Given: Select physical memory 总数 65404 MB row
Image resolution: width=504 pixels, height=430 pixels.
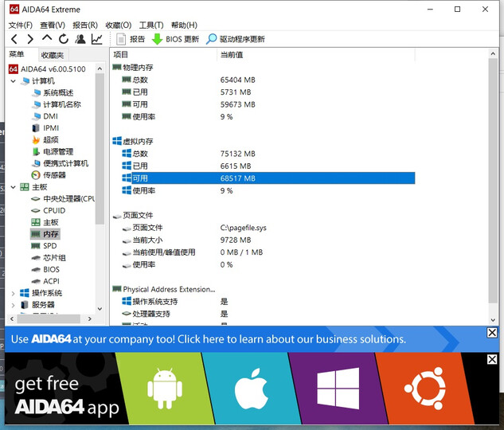Looking at the screenshot, I should 264,80.
